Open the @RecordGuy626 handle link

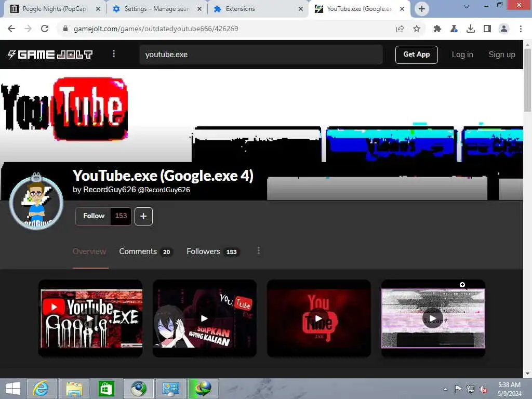164,190
